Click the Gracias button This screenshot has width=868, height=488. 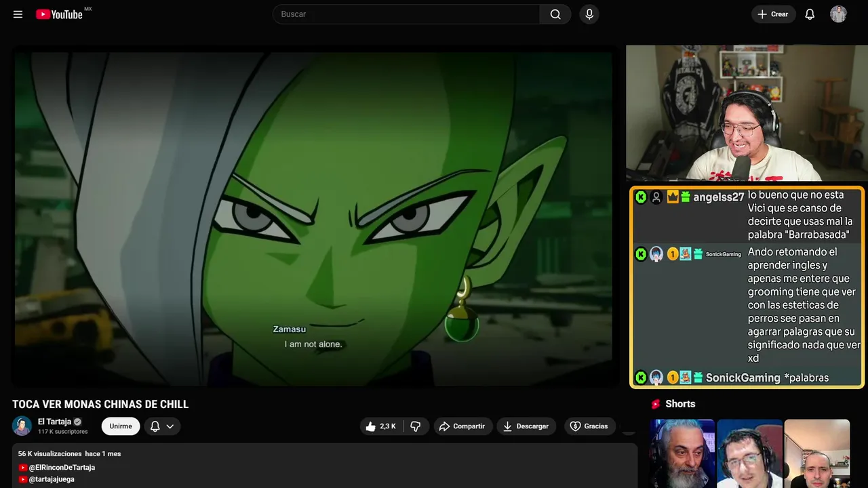pos(589,426)
